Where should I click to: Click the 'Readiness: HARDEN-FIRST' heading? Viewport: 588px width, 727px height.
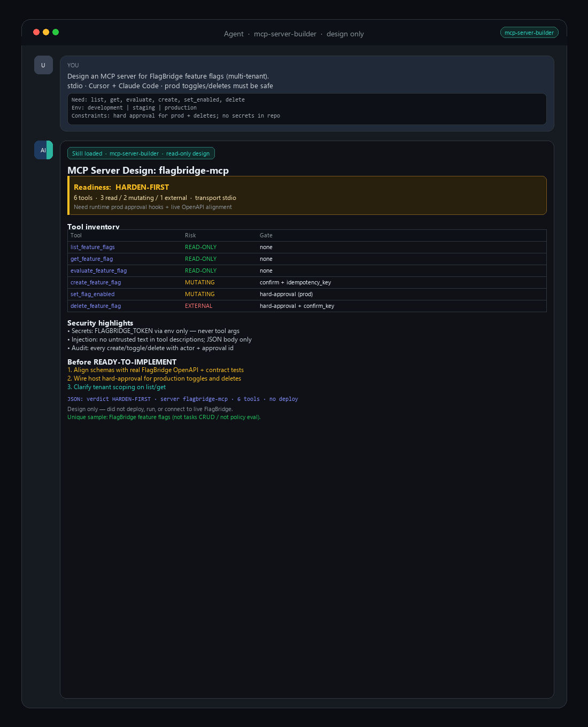click(121, 187)
